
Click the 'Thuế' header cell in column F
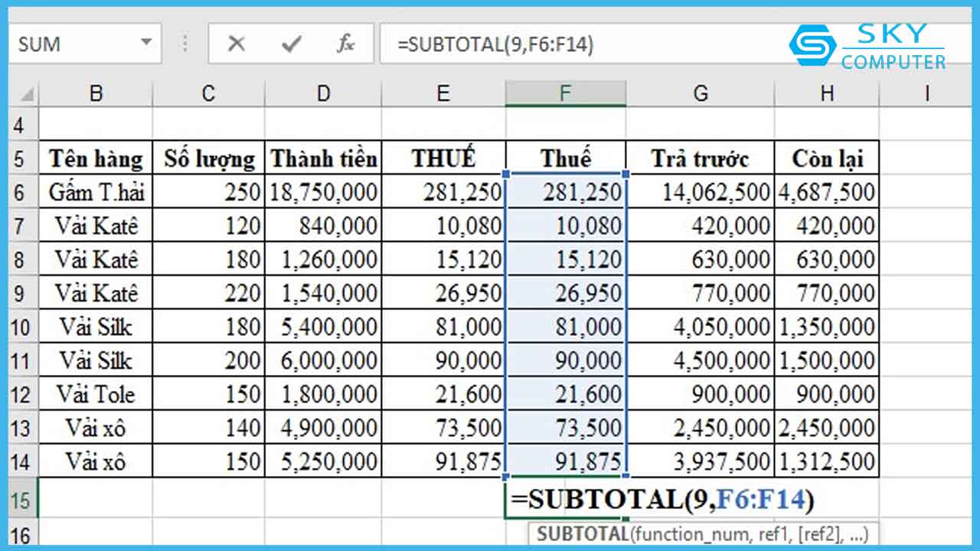pos(566,158)
